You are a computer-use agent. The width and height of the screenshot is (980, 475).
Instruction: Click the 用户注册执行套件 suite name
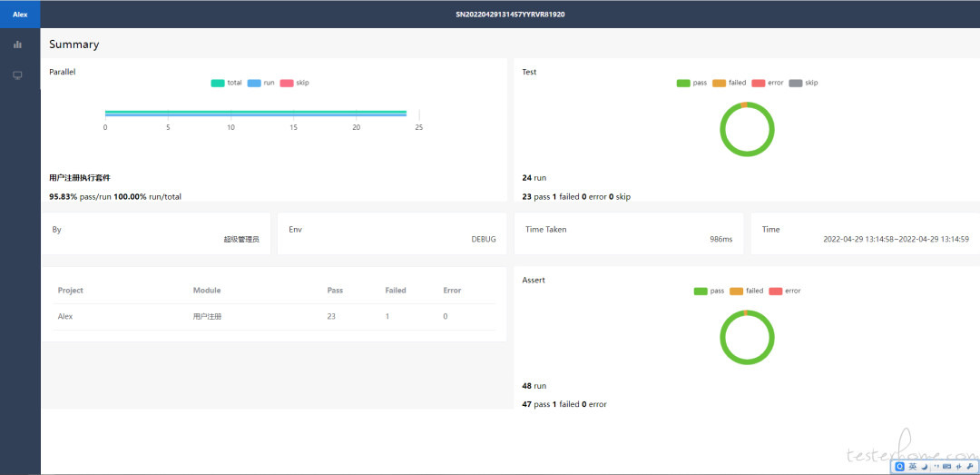pyautogui.click(x=80, y=178)
